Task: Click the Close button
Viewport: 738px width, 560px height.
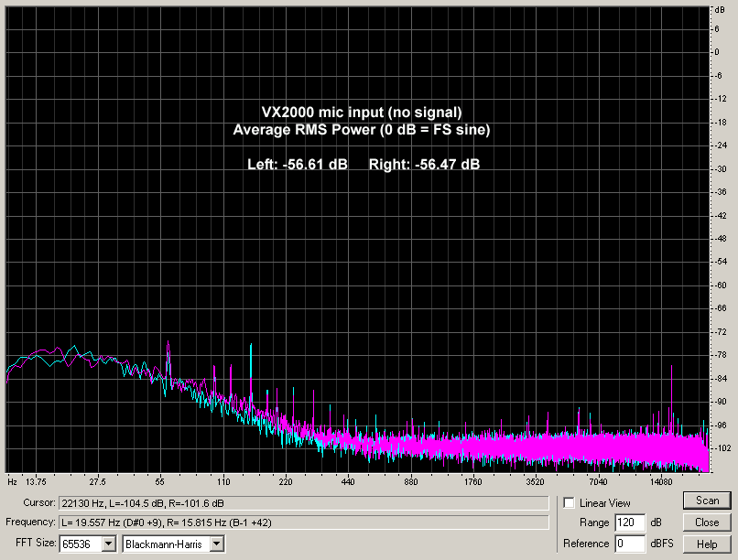Action: coord(707,522)
